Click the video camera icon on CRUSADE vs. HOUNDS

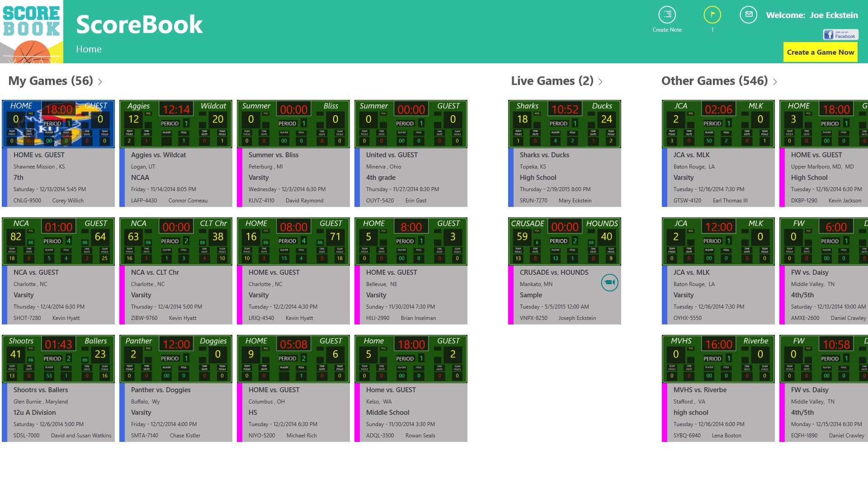609,283
